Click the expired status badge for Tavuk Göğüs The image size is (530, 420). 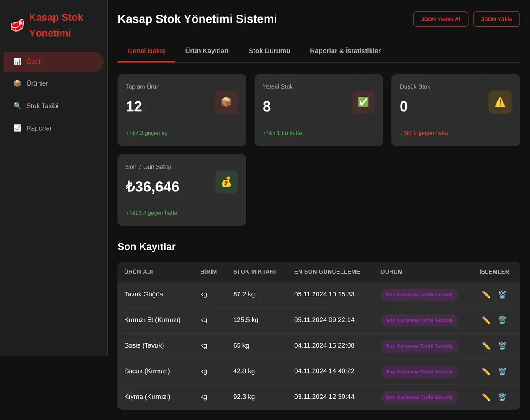click(419, 295)
